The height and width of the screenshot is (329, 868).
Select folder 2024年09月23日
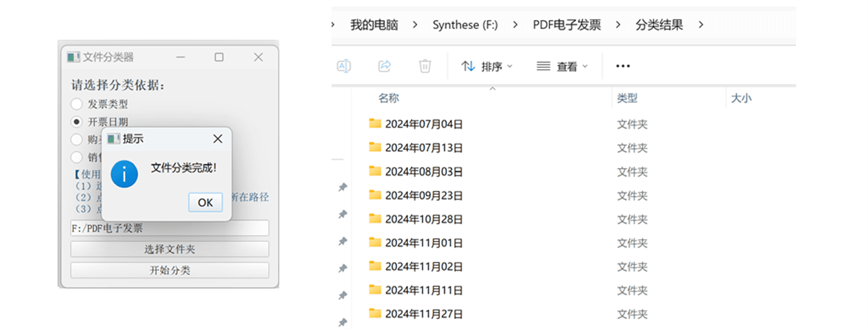(424, 195)
